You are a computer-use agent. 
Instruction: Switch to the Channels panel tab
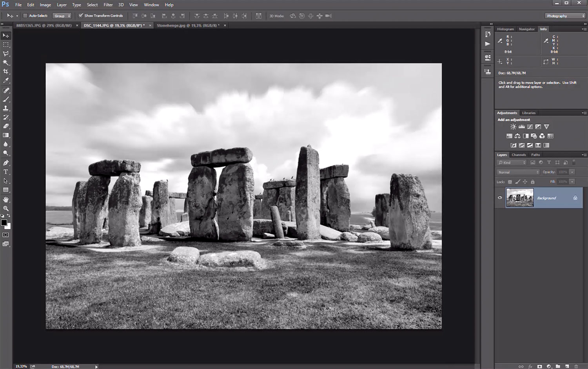pos(519,155)
